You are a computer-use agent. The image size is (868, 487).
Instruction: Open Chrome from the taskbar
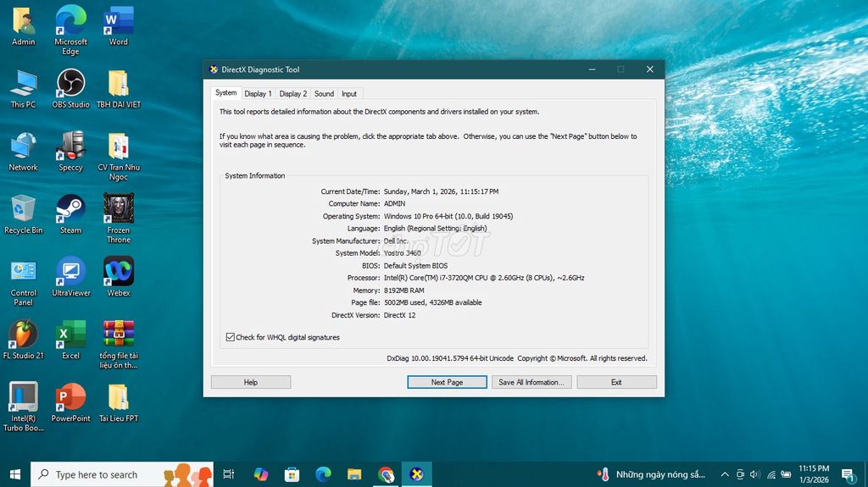point(386,474)
